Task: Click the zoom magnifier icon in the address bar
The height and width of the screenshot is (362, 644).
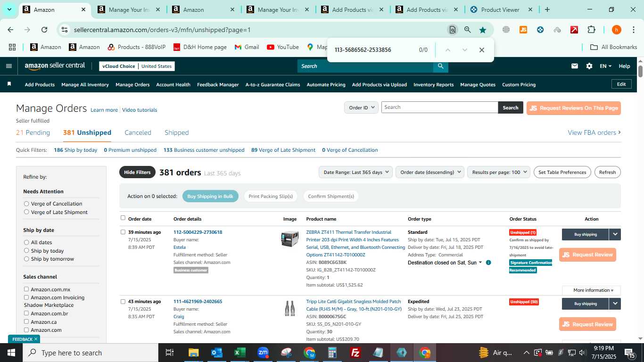Action: [x=468, y=30]
